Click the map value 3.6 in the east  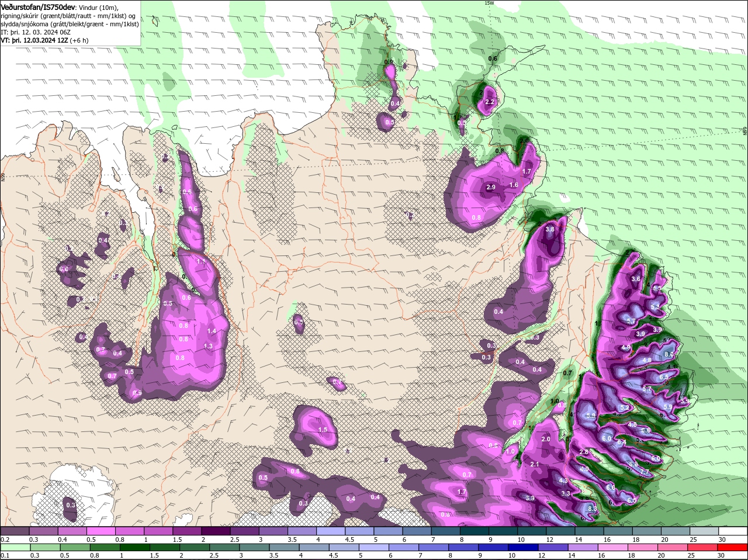click(636, 279)
